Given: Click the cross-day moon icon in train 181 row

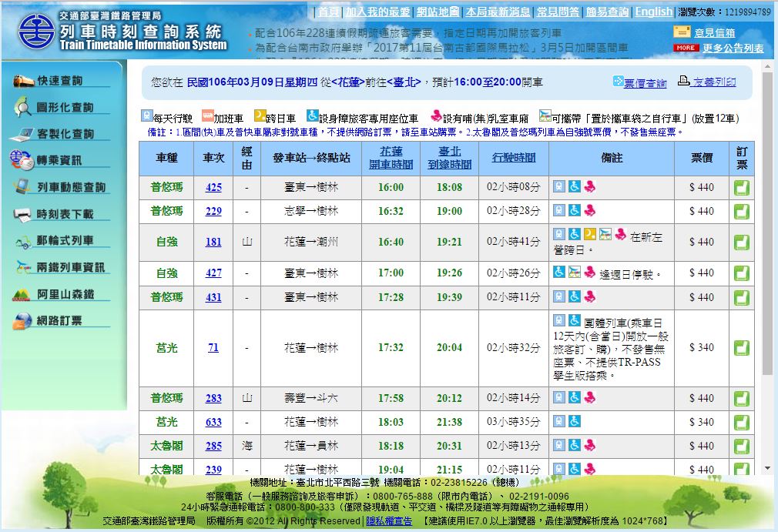Looking at the screenshot, I should click(589, 234).
